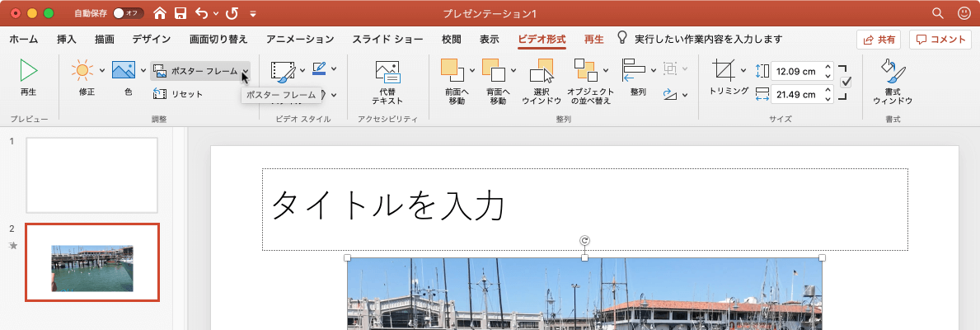Click the コメント comments button
The image size is (980, 330).
[x=940, y=40]
